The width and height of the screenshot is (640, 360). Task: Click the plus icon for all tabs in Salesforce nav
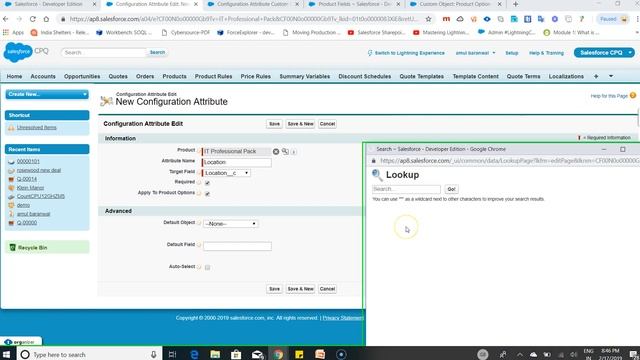tap(596, 76)
